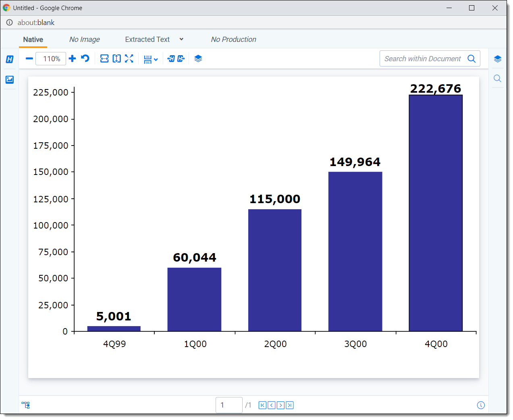This screenshot has height=420, width=513.
Task: Open the highlights panel in left sidebar
Action: [x=10, y=59]
